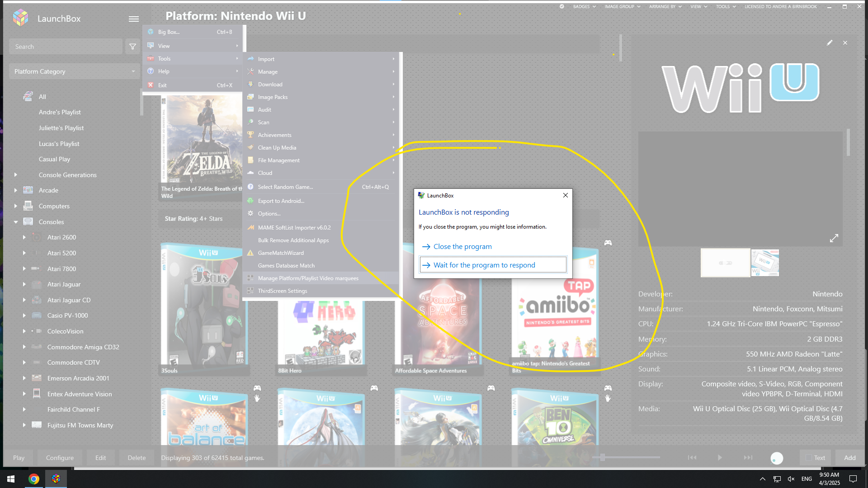Click the Play button in bottom bar

coord(19,458)
